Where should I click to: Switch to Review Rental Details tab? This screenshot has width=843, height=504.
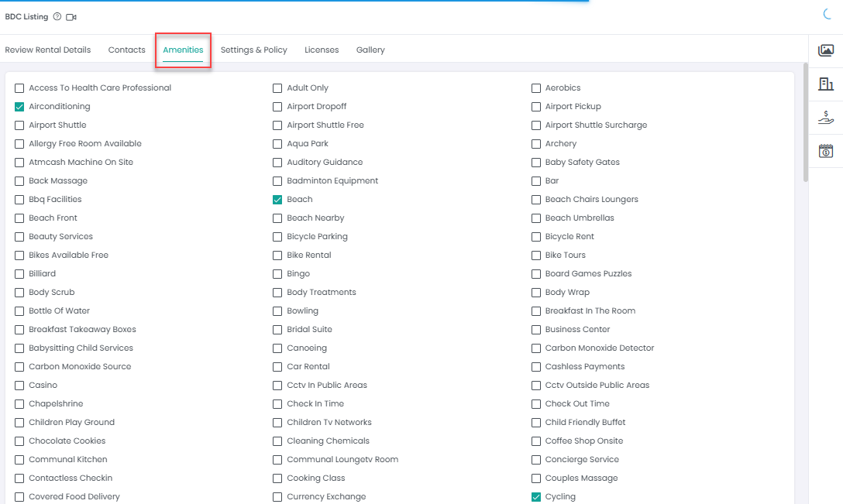tap(48, 50)
